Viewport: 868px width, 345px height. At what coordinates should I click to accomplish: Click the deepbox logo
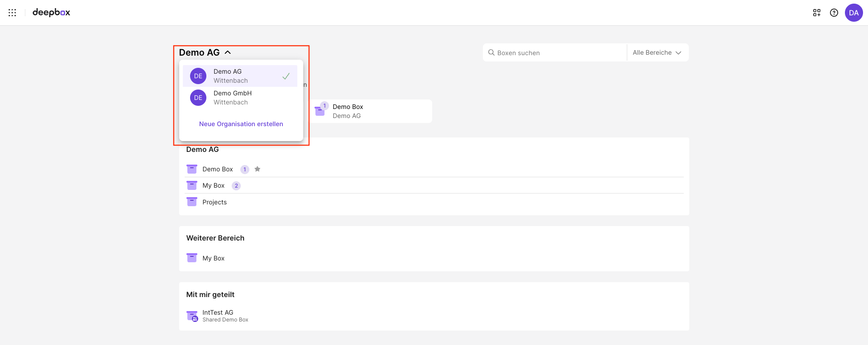tap(51, 13)
